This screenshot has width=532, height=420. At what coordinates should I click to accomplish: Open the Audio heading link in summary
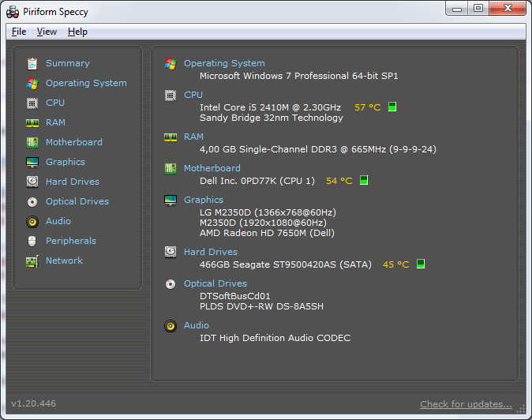[197, 325]
